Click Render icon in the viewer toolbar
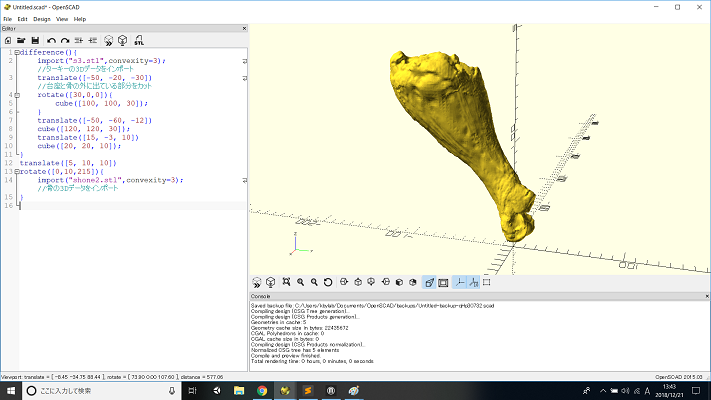The image size is (711, 400). point(271,283)
